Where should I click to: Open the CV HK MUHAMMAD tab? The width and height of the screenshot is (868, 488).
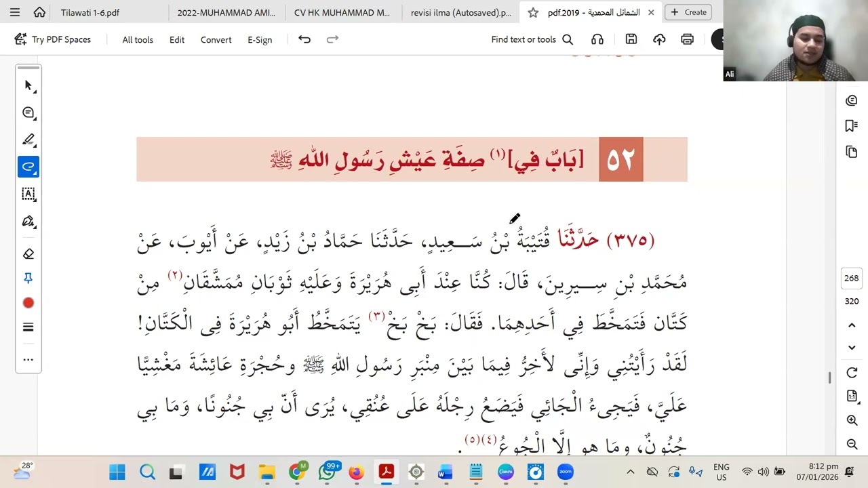point(342,12)
